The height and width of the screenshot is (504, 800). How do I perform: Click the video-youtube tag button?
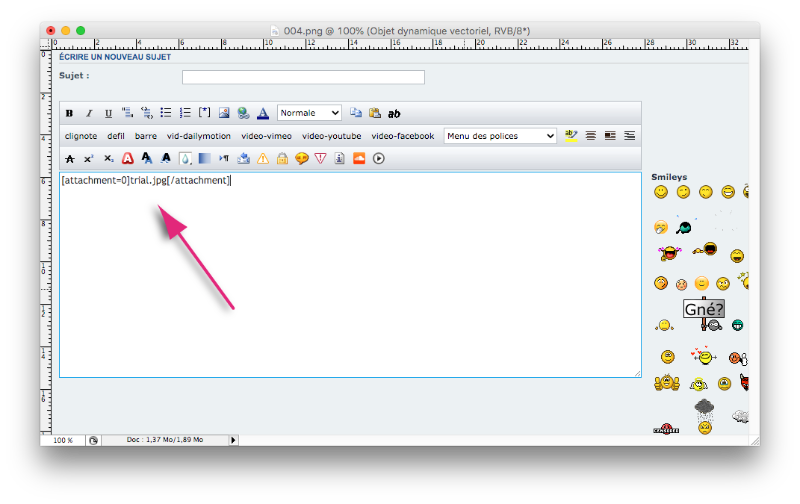point(331,136)
